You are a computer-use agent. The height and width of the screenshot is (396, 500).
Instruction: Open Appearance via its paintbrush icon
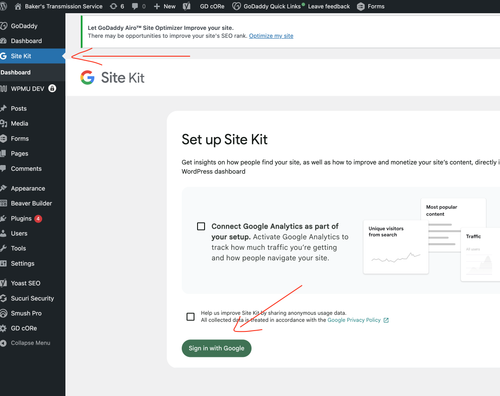click(x=3, y=188)
